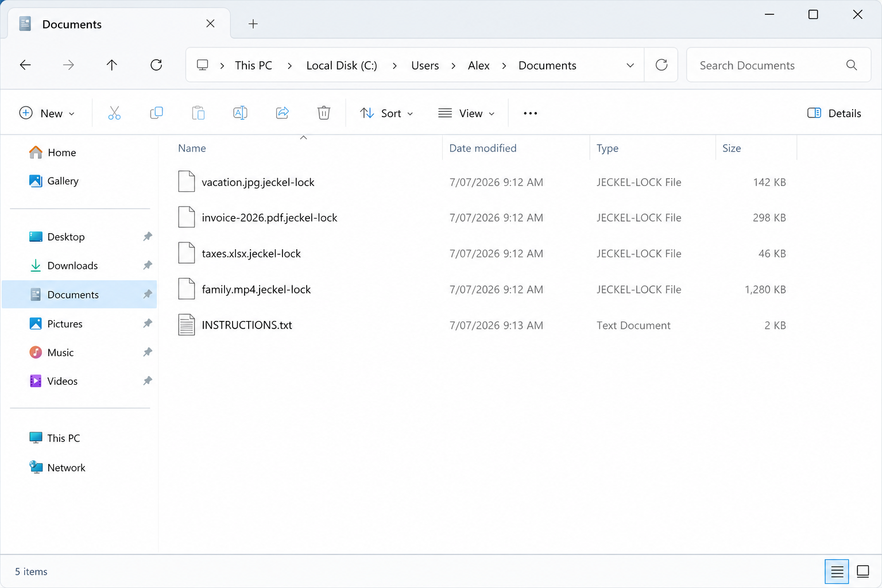The height and width of the screenshot is (588, 882).
Task: Click the Share icon in toolbar
Action: [x=282, y=113]
